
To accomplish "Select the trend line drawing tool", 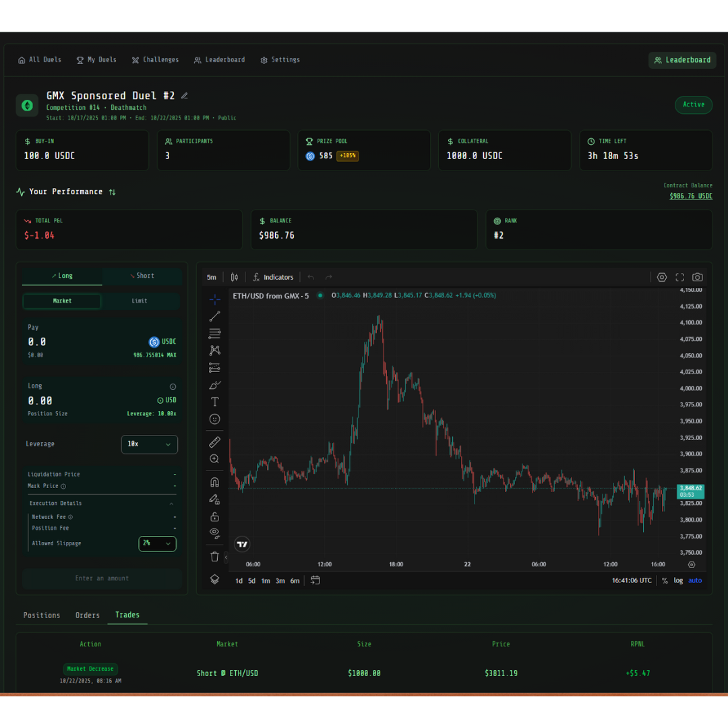I will tap(214, 316).
